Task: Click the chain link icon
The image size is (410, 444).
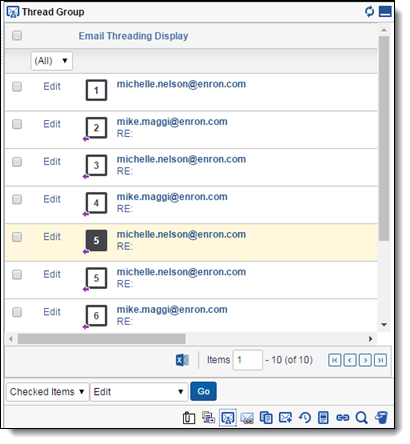Action: coord(342,418)
